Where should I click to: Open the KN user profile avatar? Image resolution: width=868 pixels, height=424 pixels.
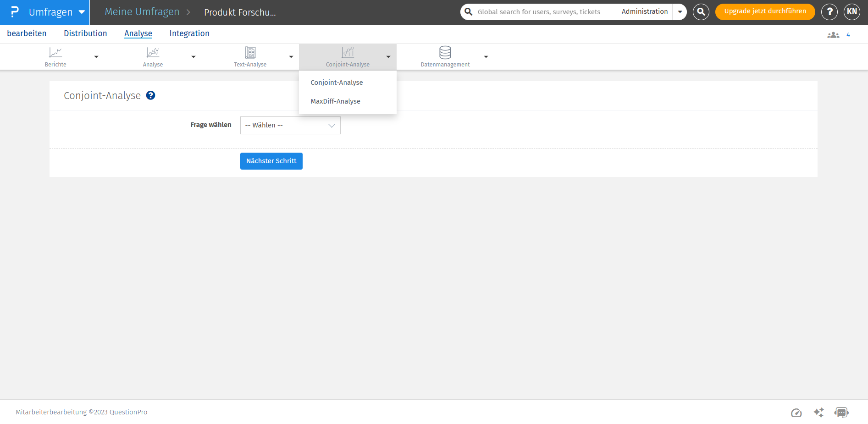pyautogui.click(x=852, y=12)
